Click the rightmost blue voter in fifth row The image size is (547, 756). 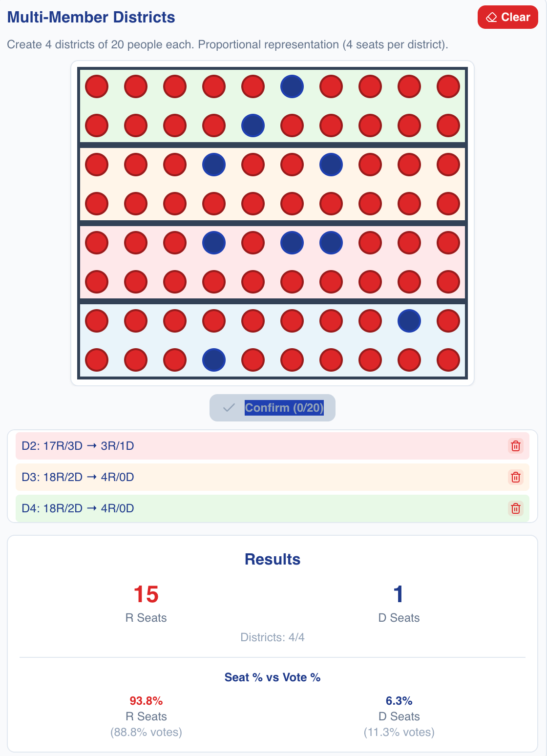pyautogui.click(x=331, y=243)
